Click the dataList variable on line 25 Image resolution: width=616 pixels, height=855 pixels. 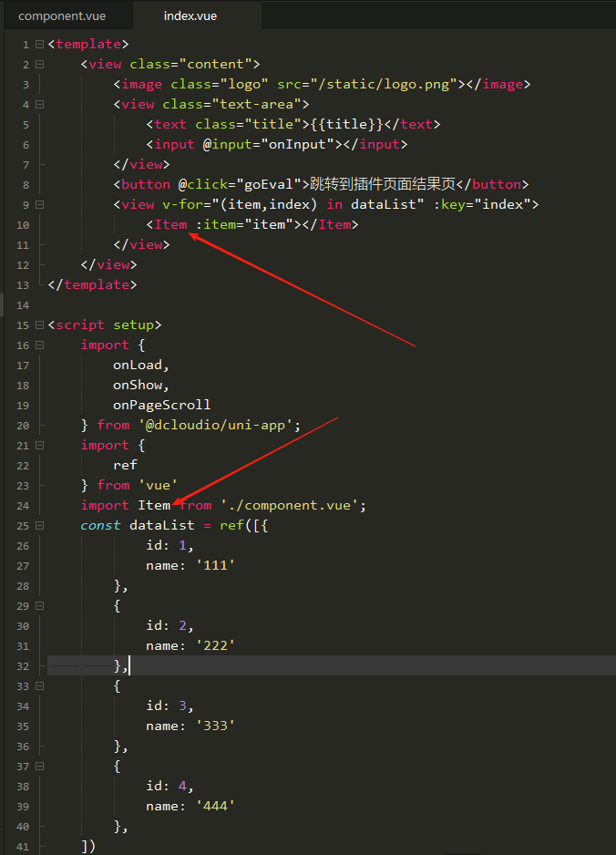click(x=162, y=526)
